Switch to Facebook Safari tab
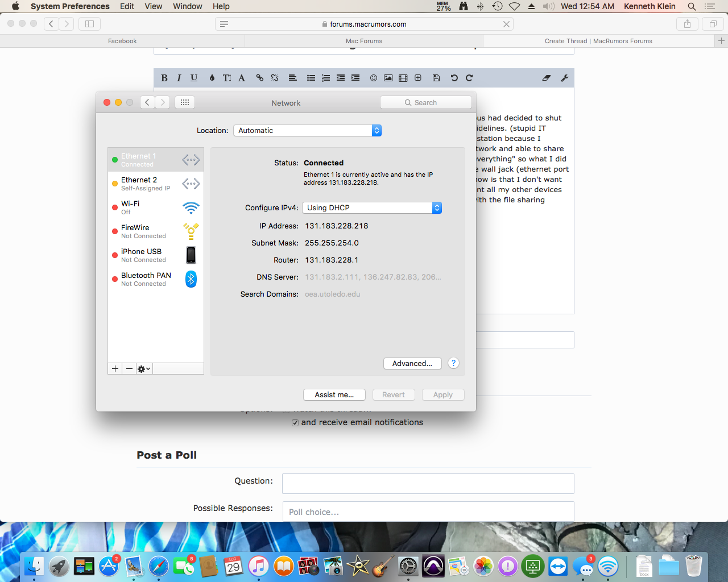The height and width of the screenshot is (582, 728). coord(122,41)
